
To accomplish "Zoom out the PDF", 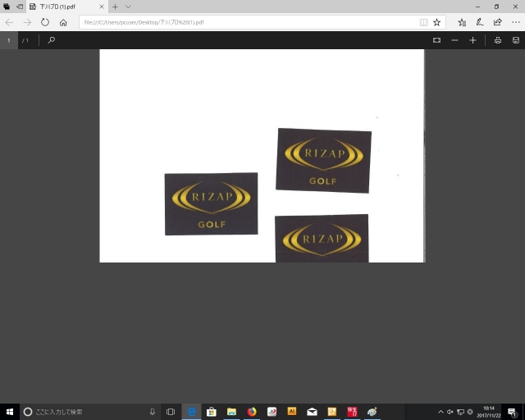I will pyautogui.click(x=454, y=40).
